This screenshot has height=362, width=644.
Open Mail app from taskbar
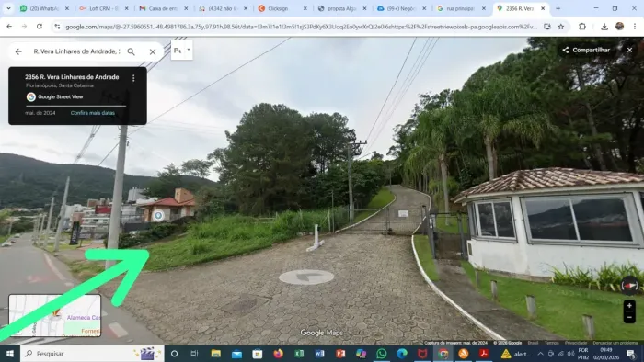coord(236,354)
